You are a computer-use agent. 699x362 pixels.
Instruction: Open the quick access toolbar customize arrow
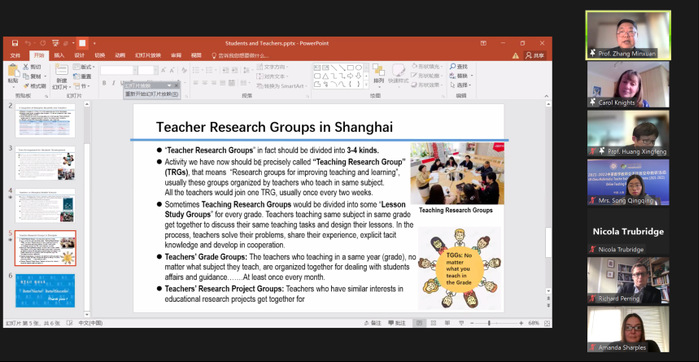pos(94,43)
